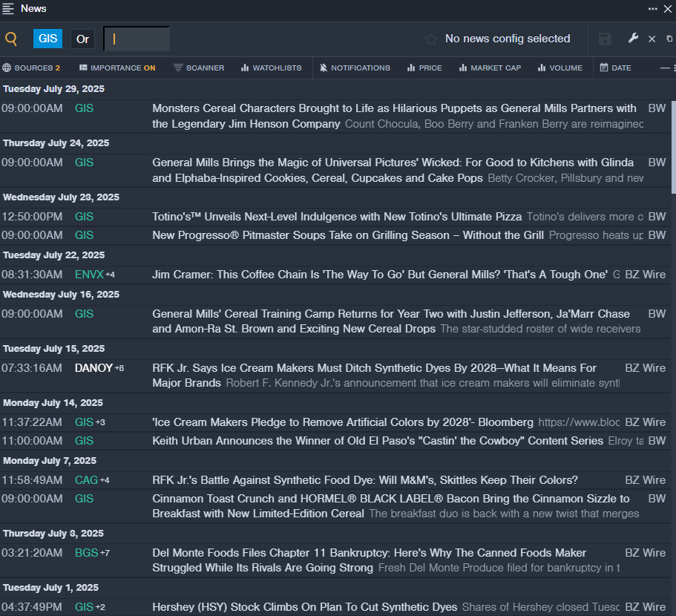
Task: Open the Price filter
Action: pos(424,68)
